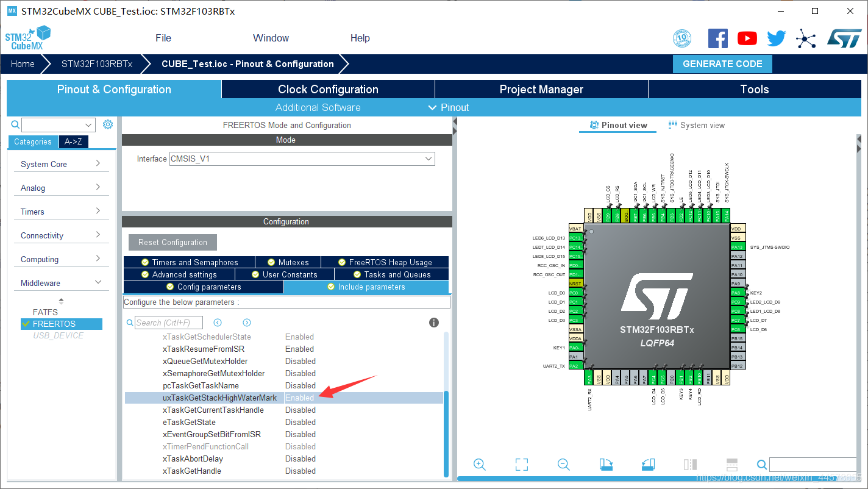Expand the Timers category
Screen dimensions: 868x489
[x=61, y=212]
